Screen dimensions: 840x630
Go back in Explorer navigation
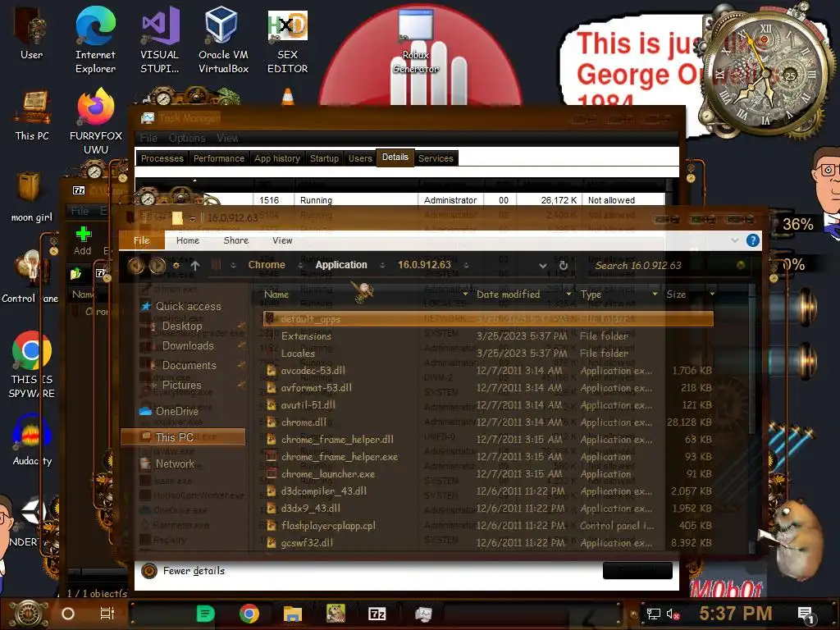[136, 265]
